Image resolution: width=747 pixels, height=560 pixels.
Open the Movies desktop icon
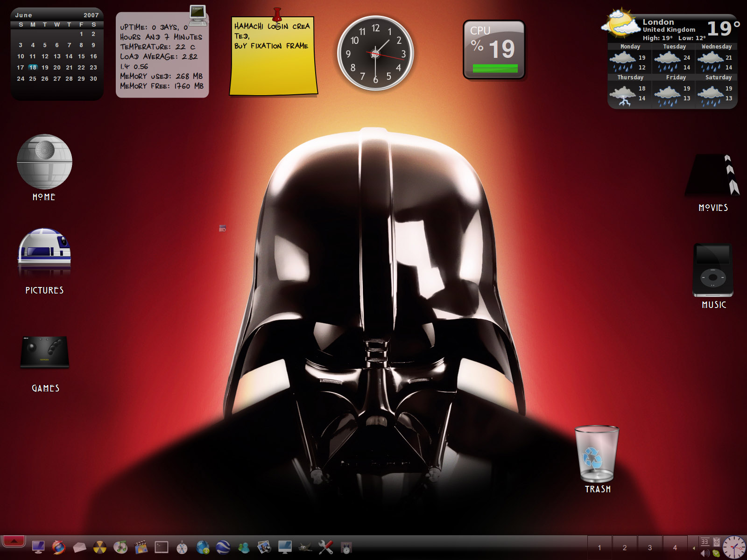(x=713, y=175)
